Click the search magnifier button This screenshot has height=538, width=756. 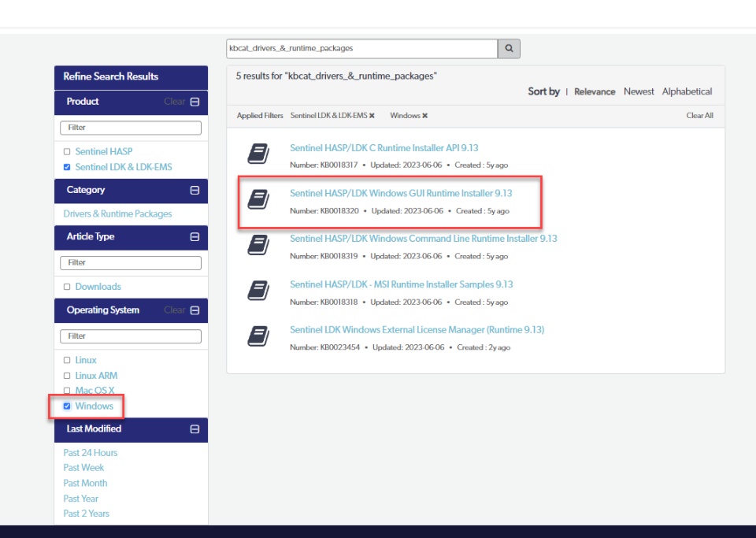(509, 49)
